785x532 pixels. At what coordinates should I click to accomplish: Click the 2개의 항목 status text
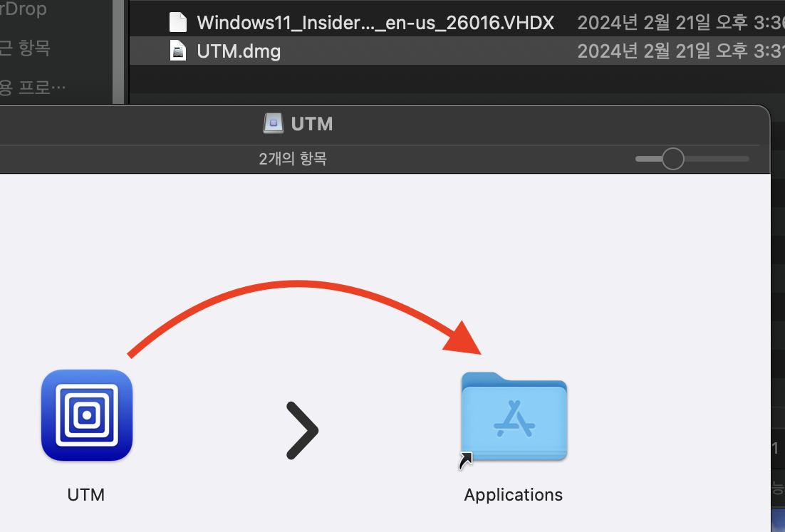[293, 159]
